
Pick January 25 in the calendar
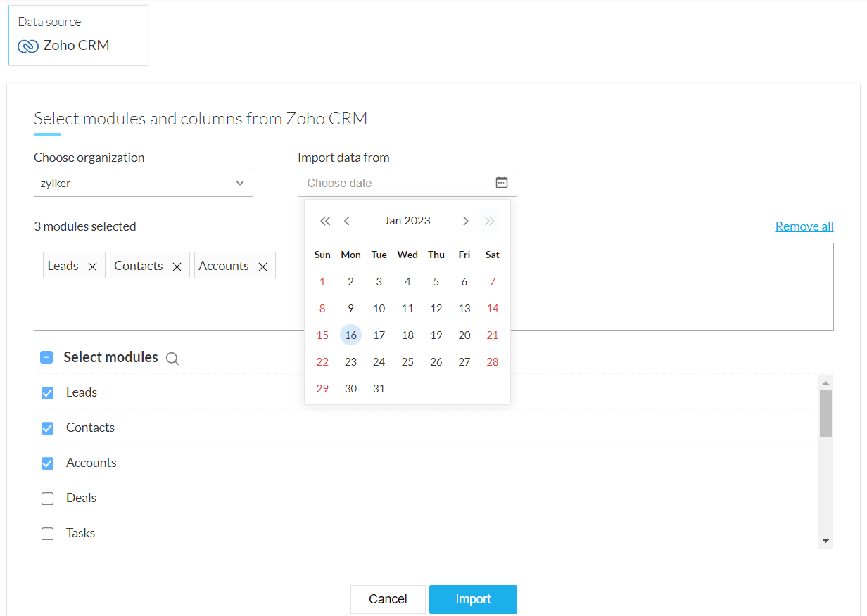coord(407,362)
